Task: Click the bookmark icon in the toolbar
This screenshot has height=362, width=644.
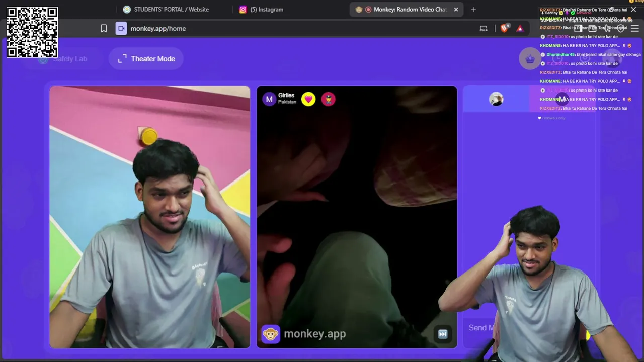Action: (x=104, y=29)
